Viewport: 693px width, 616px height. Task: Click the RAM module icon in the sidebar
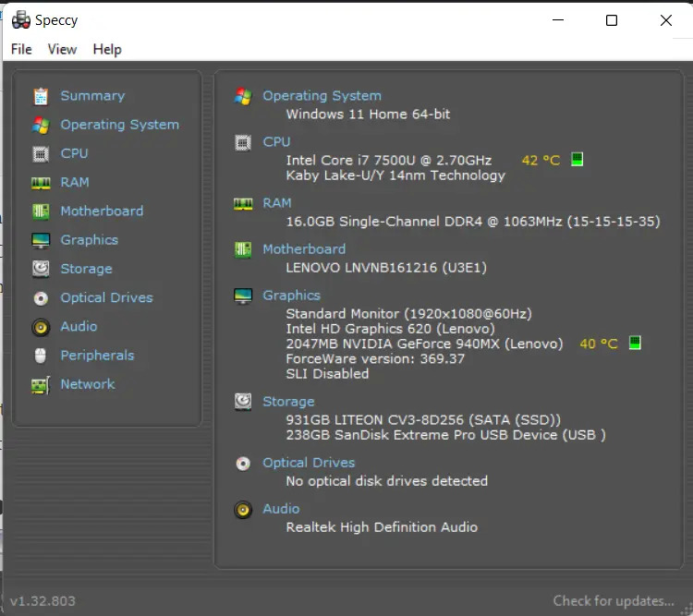pyautogui.click(x=41, y=183)
